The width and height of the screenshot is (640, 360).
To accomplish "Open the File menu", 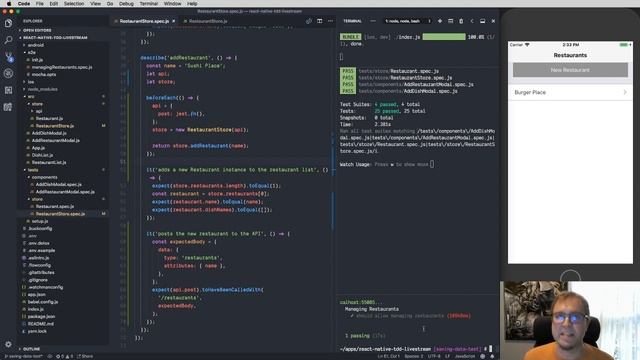I will (40, 3).
